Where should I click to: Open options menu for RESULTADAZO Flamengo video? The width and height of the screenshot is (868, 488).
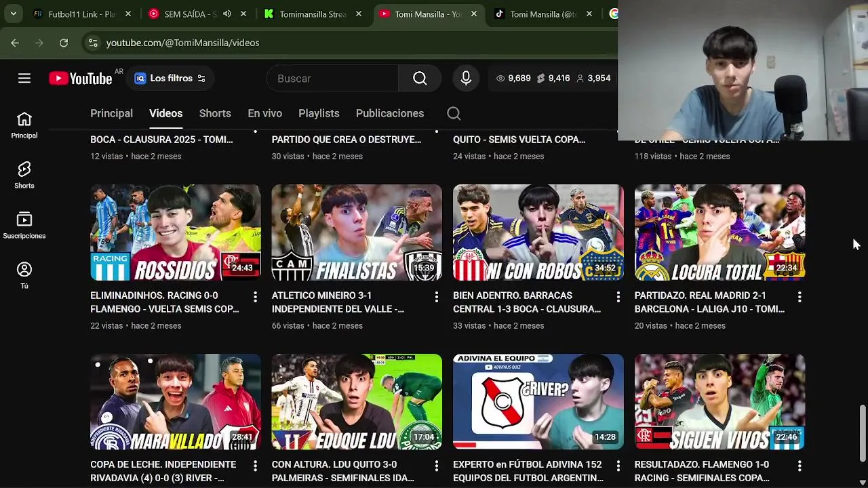click(x=800, y=466)
